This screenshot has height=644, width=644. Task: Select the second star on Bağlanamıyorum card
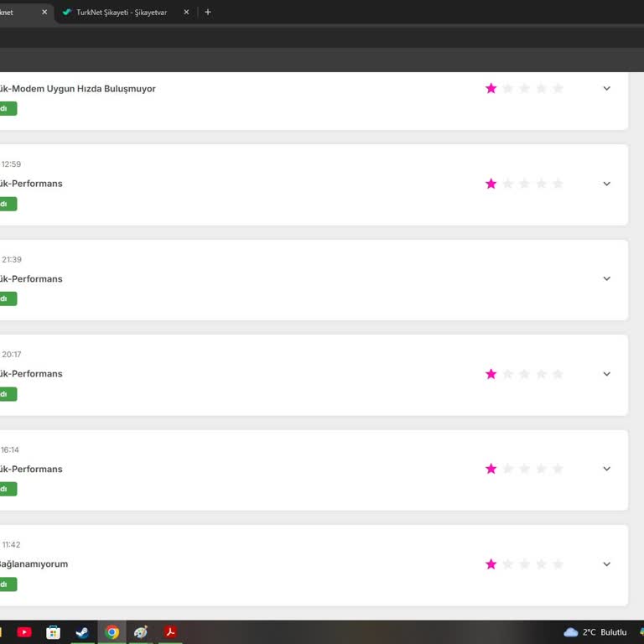pyautogui.click(x=507, y=563)
